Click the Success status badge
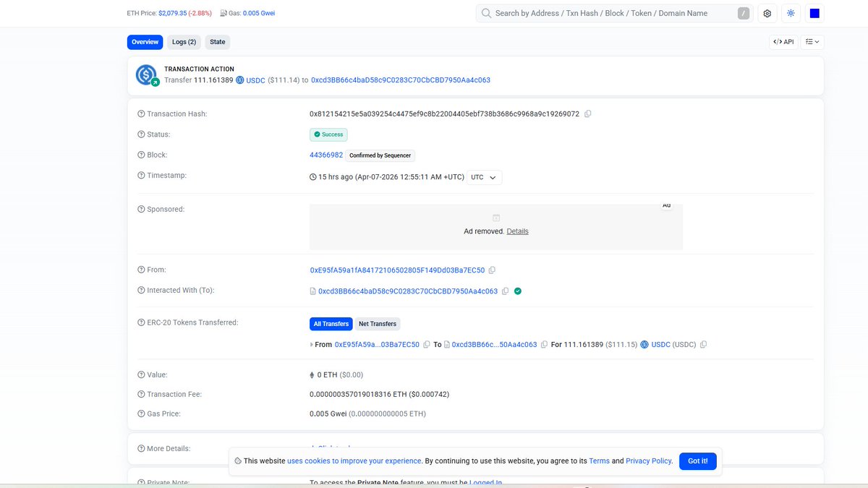Viewport: 868px width, 488px height. [x=328, y=134]
